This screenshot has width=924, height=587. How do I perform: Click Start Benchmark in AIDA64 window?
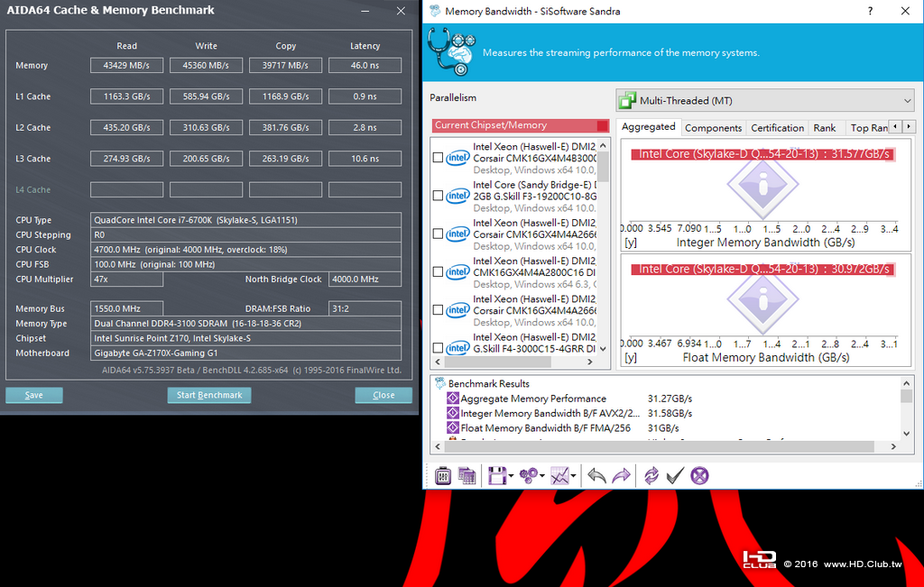pos(209,395)
